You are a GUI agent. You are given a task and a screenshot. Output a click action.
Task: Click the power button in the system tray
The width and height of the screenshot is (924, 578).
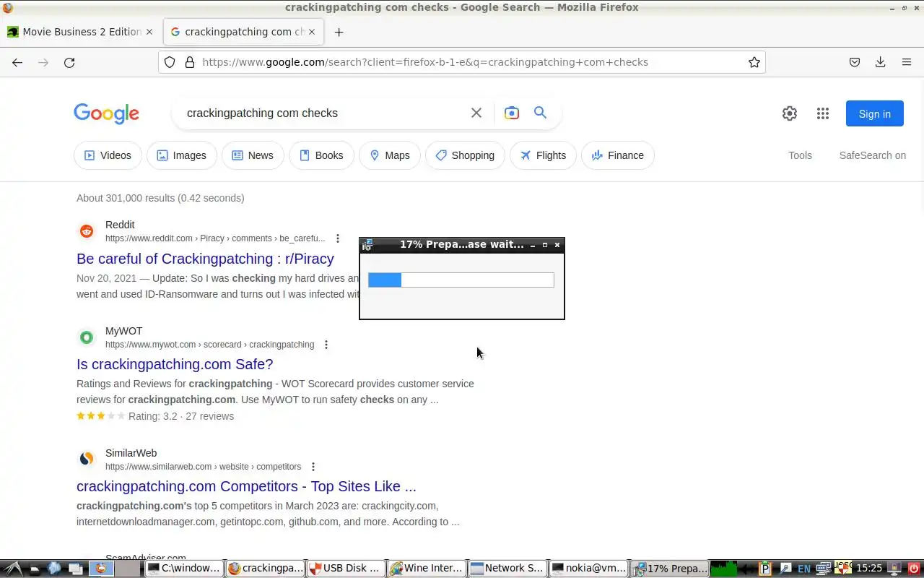[x=913, y=569]
